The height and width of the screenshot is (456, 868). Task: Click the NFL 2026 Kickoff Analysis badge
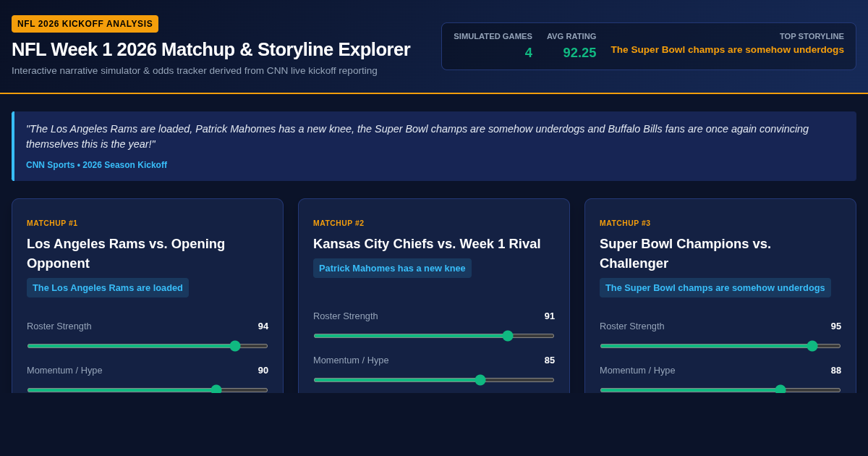point(85,24)
